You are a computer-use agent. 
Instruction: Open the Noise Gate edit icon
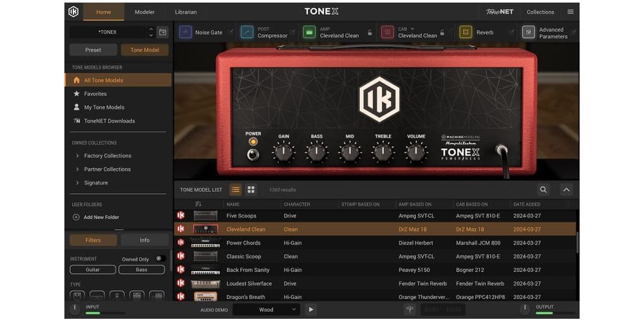pos(231,32)
